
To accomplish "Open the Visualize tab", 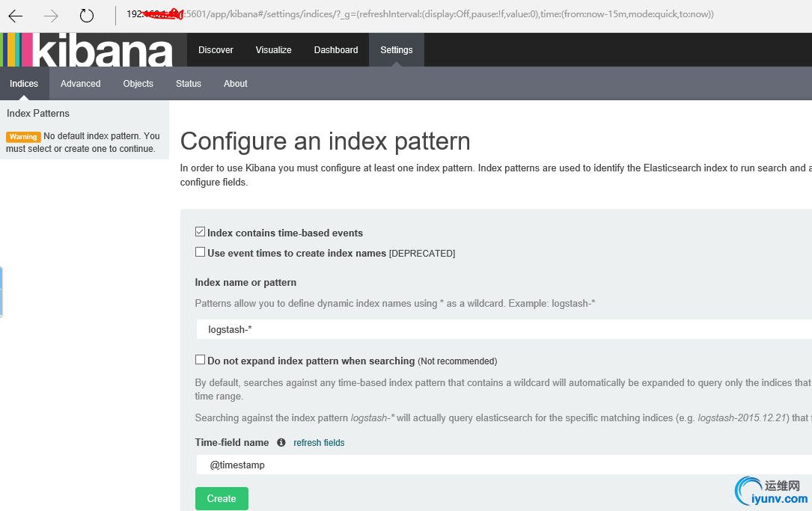I will 273,49.
